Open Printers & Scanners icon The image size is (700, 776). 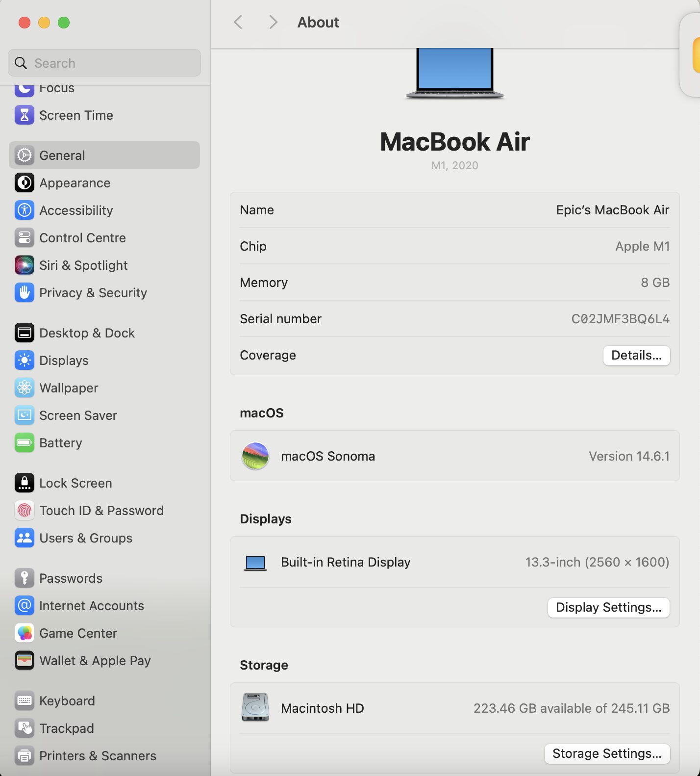[x=25, y=756]
